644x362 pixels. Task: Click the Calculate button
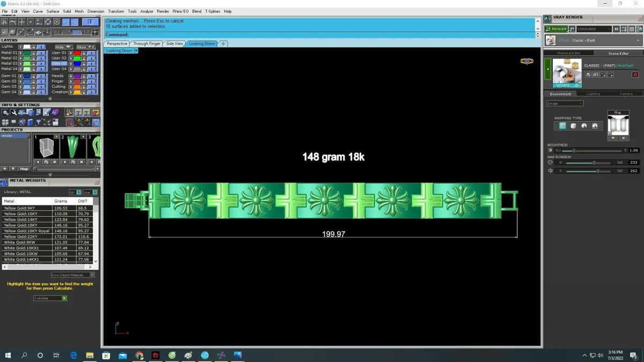point(50,298)
